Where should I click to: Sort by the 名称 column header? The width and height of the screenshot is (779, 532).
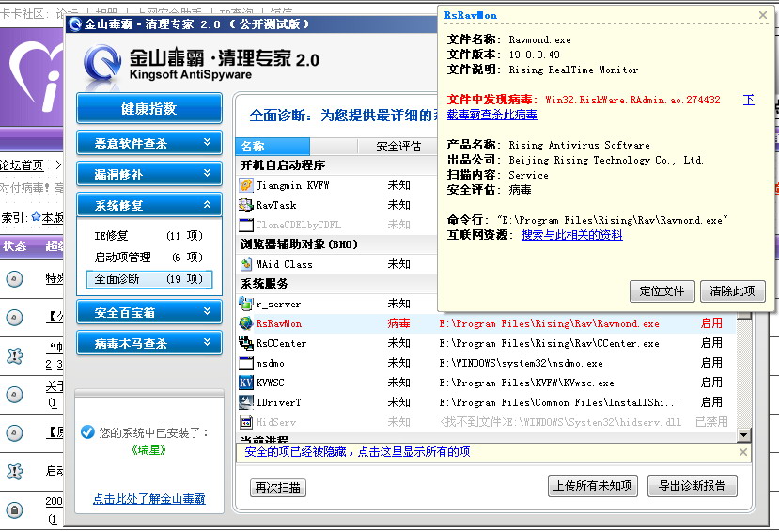(x=273, y=146)
